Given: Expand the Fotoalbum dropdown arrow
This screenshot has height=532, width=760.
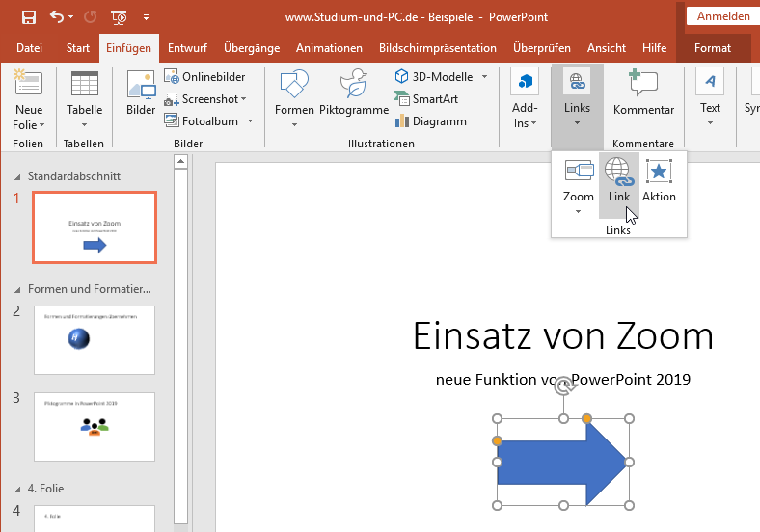Looking at the screenshot, I should pyautogui.click(x=250, y=120).
